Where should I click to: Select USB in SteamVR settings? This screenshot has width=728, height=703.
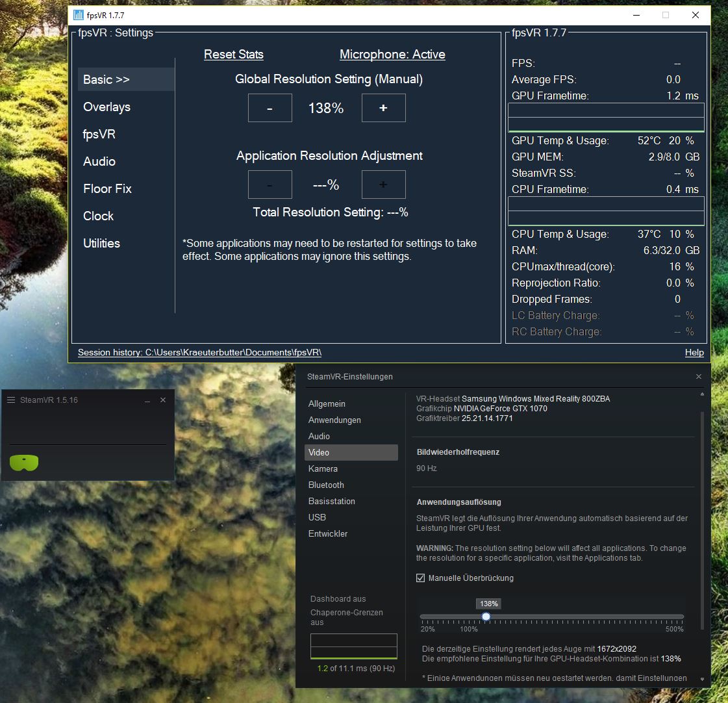(x=317, y=518)
